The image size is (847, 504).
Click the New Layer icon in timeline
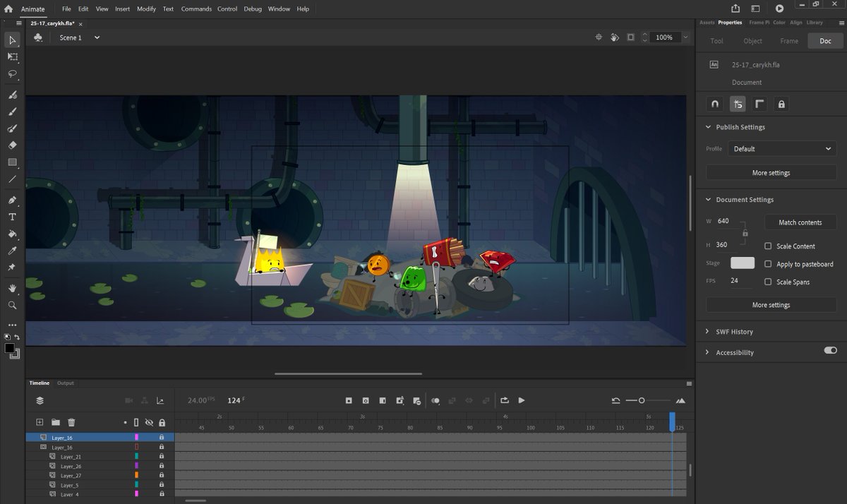pos(40,422)
